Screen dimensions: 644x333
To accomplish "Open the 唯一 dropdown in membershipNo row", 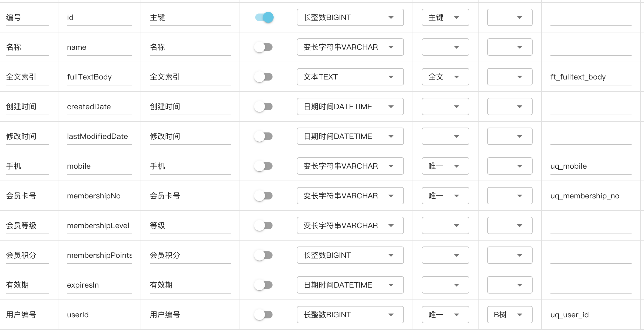I will [445, 196].
